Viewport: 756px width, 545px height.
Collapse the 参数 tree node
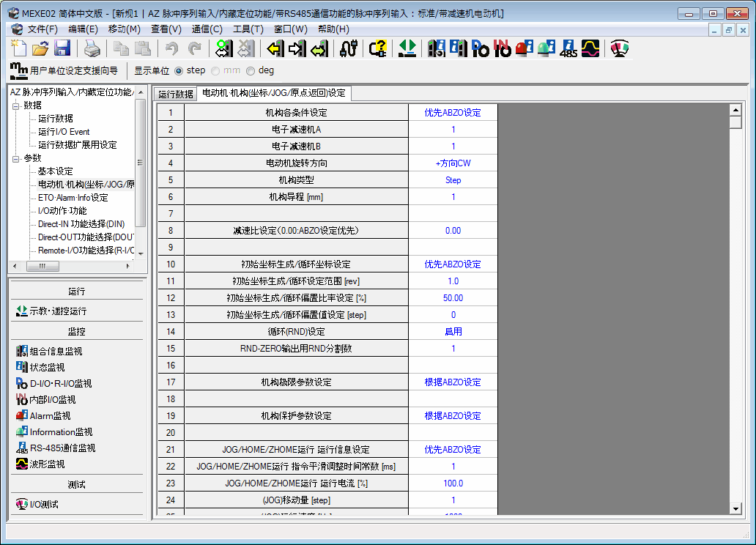tap(15, 158)
